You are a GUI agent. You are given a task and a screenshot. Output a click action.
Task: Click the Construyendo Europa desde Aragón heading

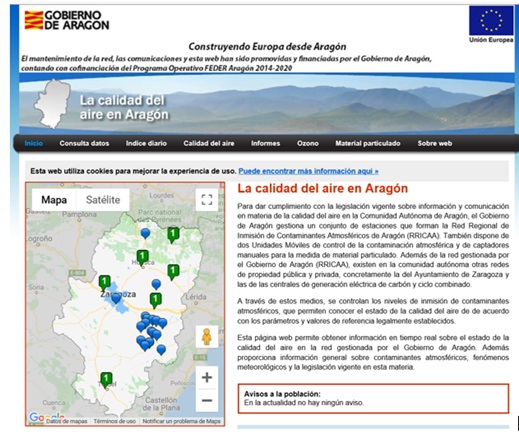(x=267, y=46)
